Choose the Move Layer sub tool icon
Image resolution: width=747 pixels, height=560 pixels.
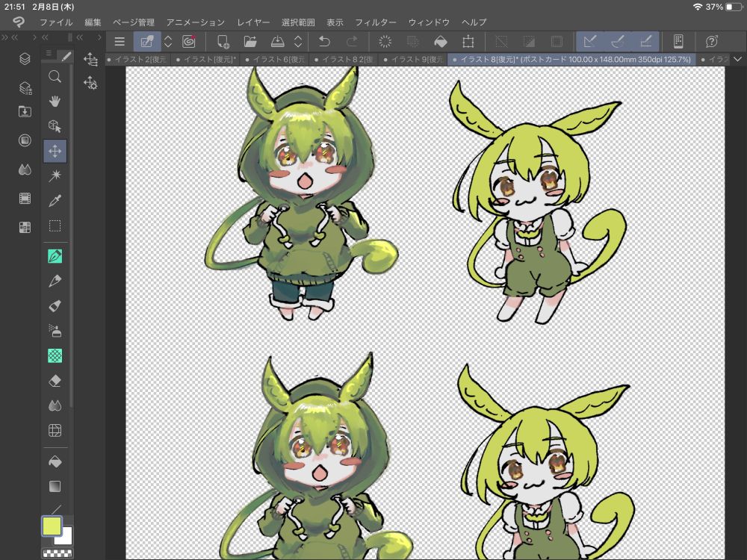tap(90, 60)
